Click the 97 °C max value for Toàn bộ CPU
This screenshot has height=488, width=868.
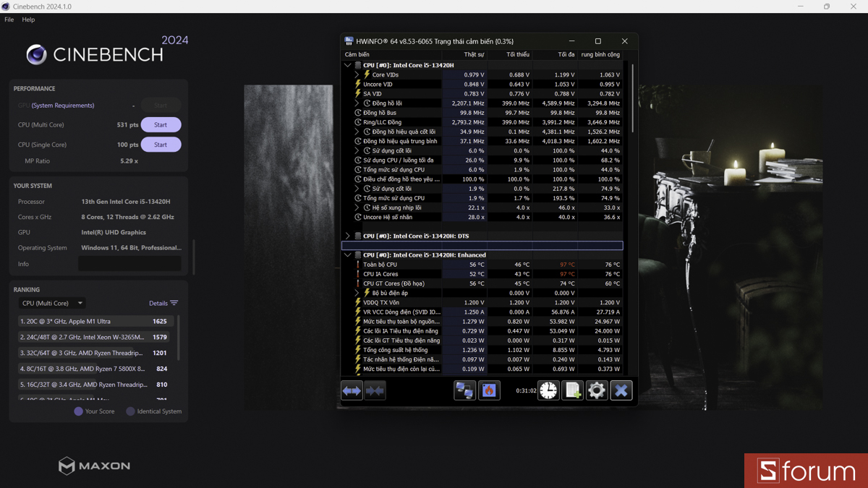[566, 265]
